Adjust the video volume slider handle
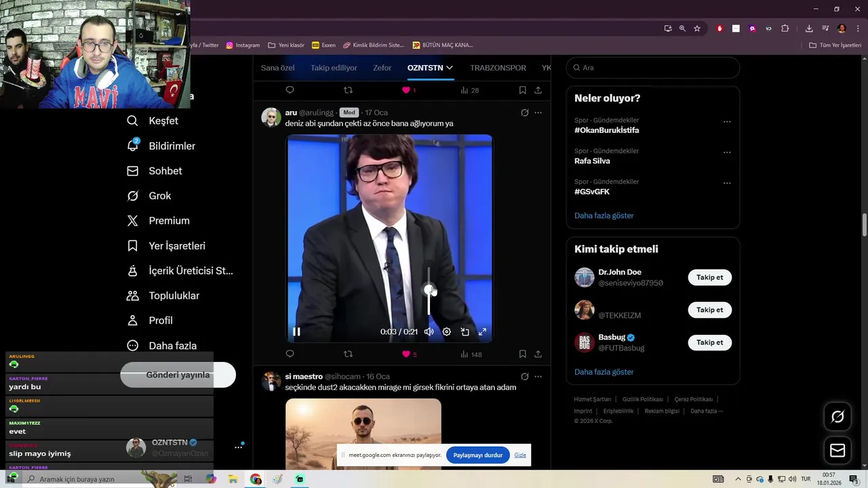This screenshot has width=868, height=488. pyautogui.click(x=429, y=290)
